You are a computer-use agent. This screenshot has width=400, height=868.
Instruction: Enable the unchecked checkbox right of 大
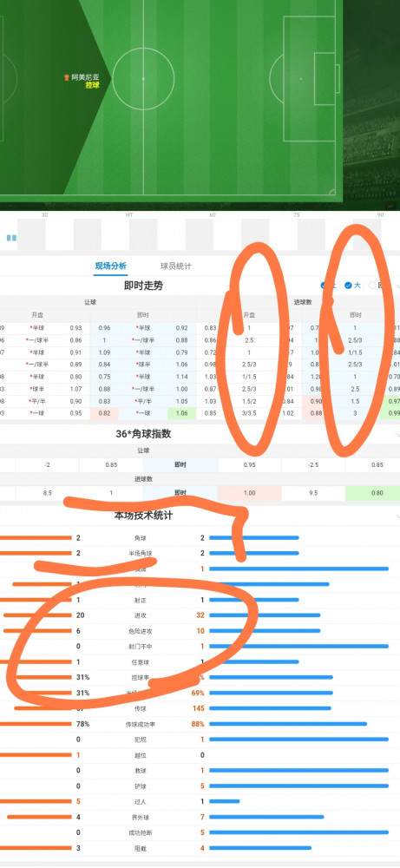click(372, 285)
